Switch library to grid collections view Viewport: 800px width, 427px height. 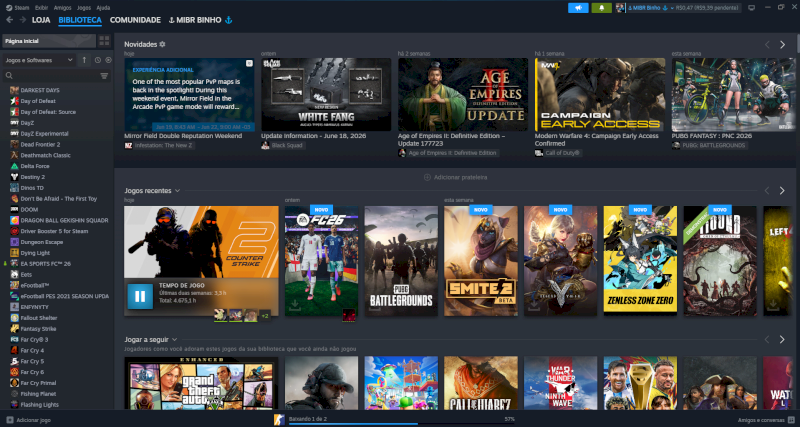(x=104, y=41)
